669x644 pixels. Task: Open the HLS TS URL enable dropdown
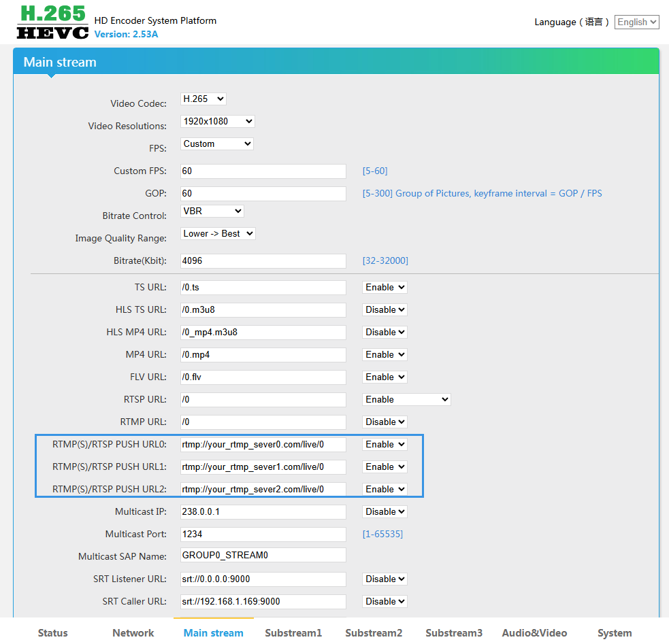[385, 310]
